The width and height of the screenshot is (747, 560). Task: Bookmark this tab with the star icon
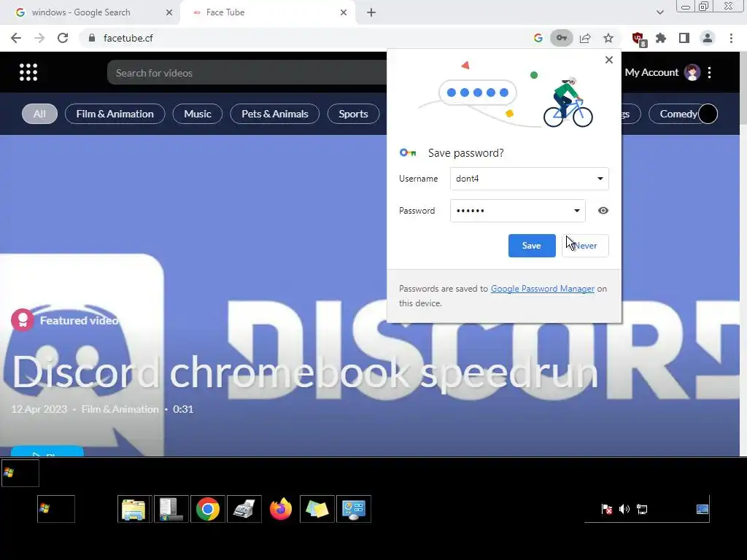608,38
